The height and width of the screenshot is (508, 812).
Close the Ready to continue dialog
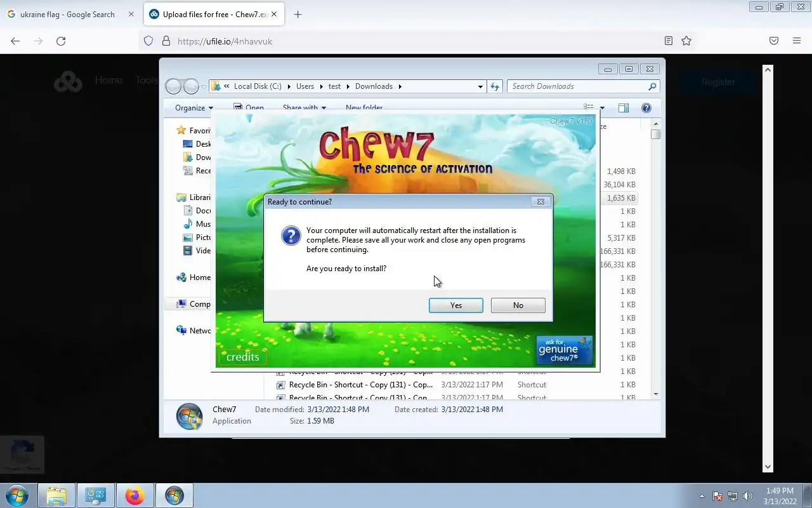540,202
